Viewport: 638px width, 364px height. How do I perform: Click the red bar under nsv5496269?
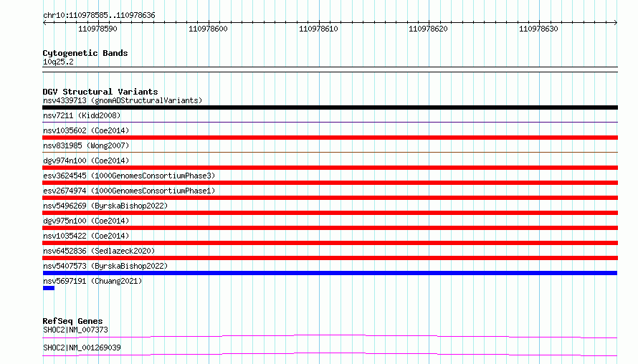330,213
